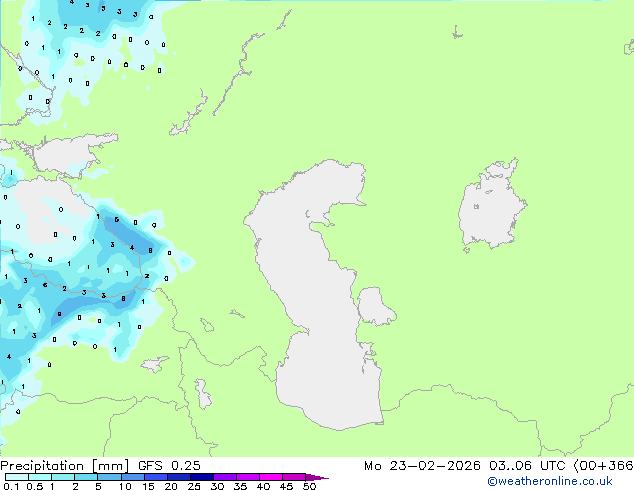Click the 25 mm dark blue swatch
Viewport: 634px width, 490px height.
coord(201,477)
